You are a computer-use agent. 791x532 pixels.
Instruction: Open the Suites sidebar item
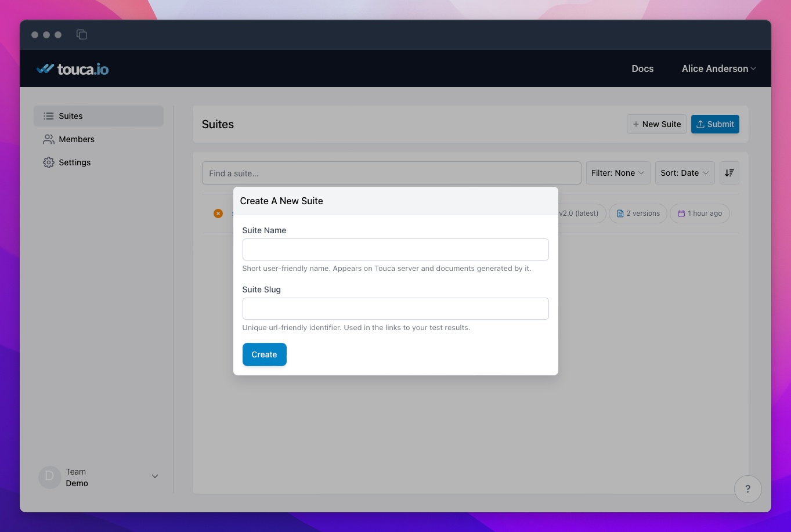pos(99,116)
